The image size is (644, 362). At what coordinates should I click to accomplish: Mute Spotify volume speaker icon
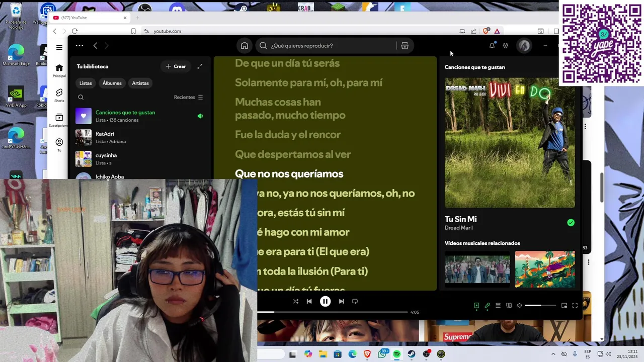519,305
